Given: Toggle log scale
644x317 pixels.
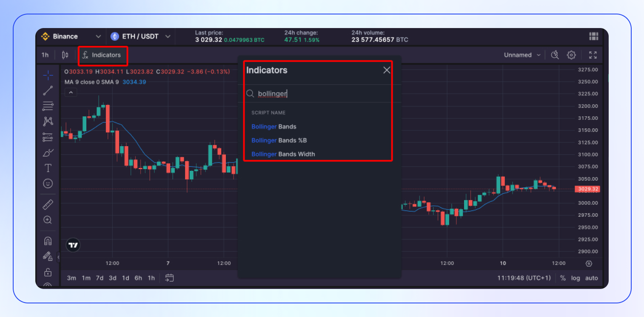Looking at the screenshot, I should pos(576,278).
